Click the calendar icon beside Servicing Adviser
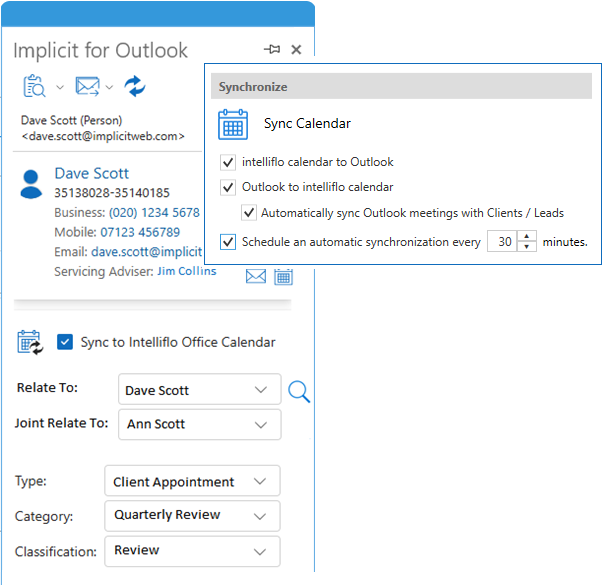This screenshot has height=585, width=604. pyautogui.click(x=283, y=276)
